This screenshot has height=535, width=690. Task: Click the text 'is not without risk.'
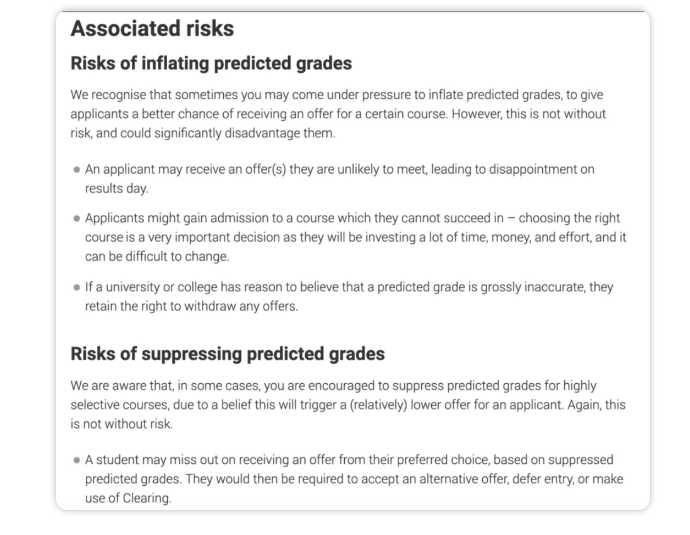(121, 424)
